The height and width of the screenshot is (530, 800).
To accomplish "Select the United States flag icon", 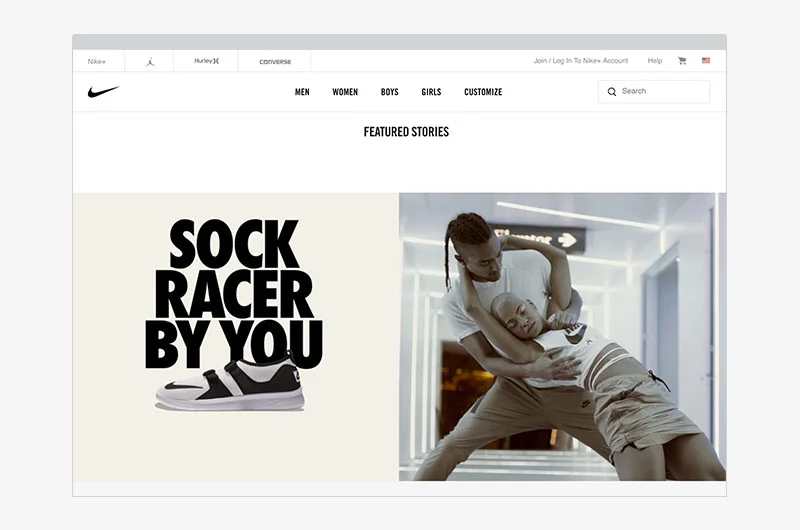I will click(x=706, y=60).
